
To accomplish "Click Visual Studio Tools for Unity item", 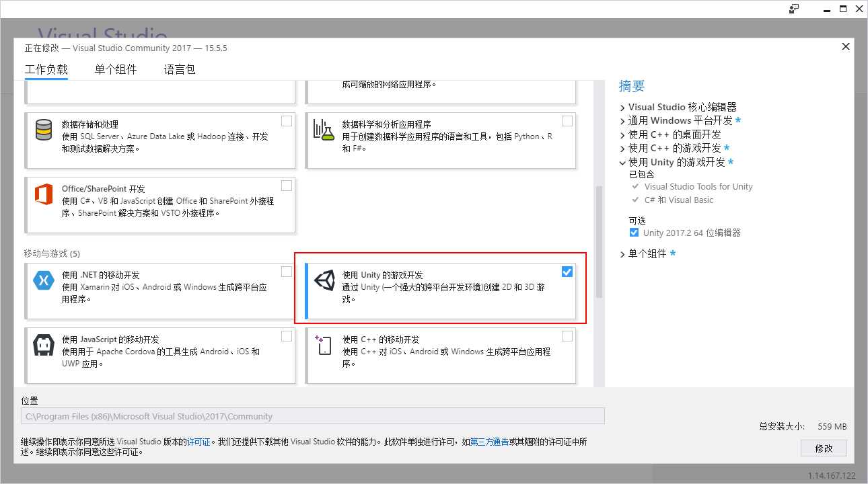I will pyautogui.click(x=698, y=187).
